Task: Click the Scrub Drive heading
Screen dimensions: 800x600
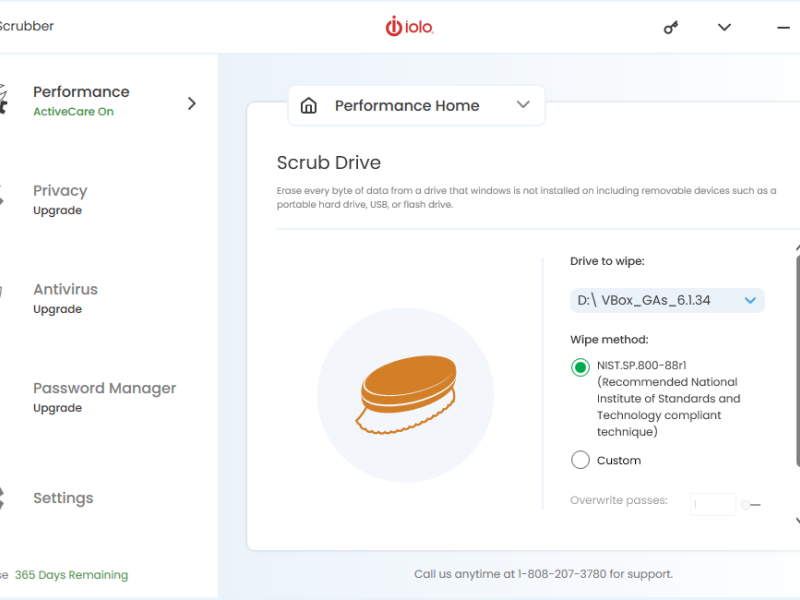Action: (329, 163)
